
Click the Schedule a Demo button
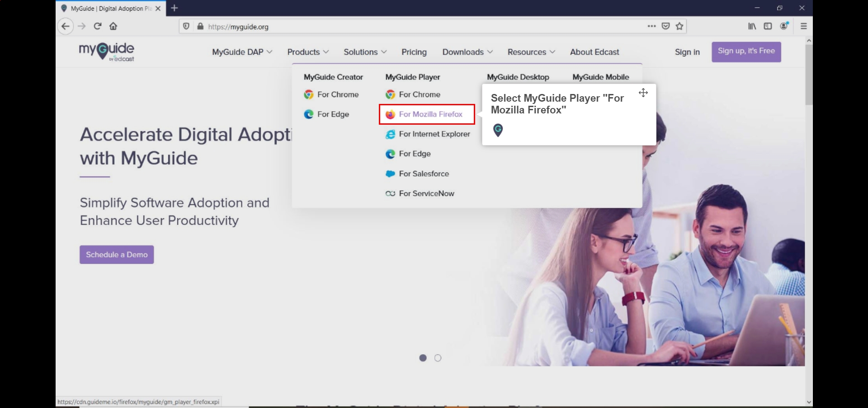[117, 255]
